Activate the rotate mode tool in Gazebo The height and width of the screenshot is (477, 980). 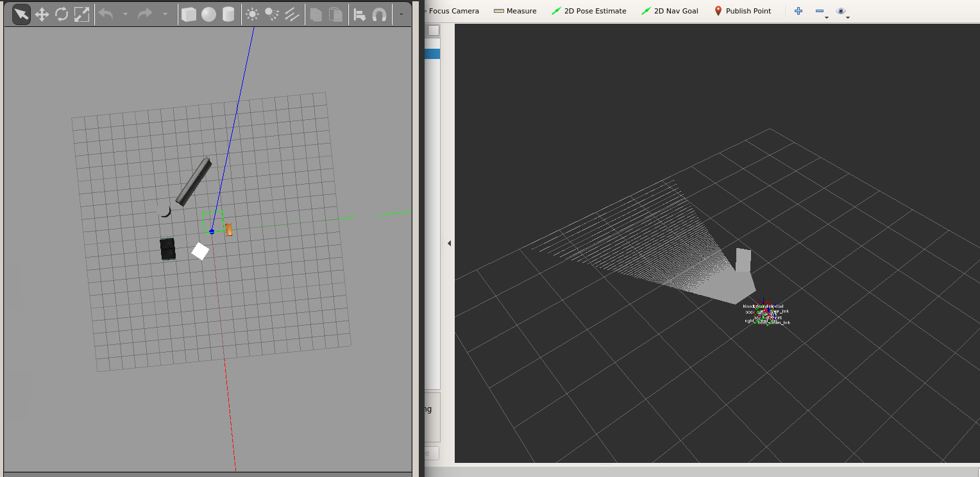point(62,14)
